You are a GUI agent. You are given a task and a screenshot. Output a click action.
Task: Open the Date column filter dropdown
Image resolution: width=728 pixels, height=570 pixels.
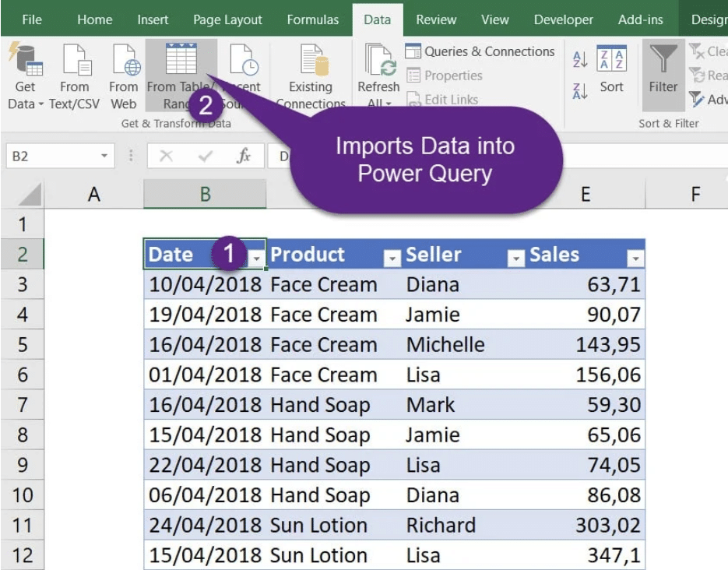tap(256, 255)
